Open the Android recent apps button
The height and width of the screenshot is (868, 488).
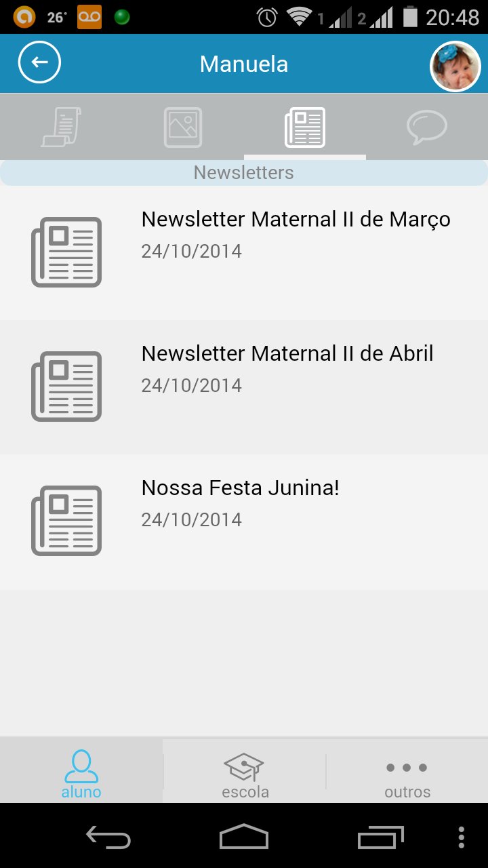(x=381, y=837)
